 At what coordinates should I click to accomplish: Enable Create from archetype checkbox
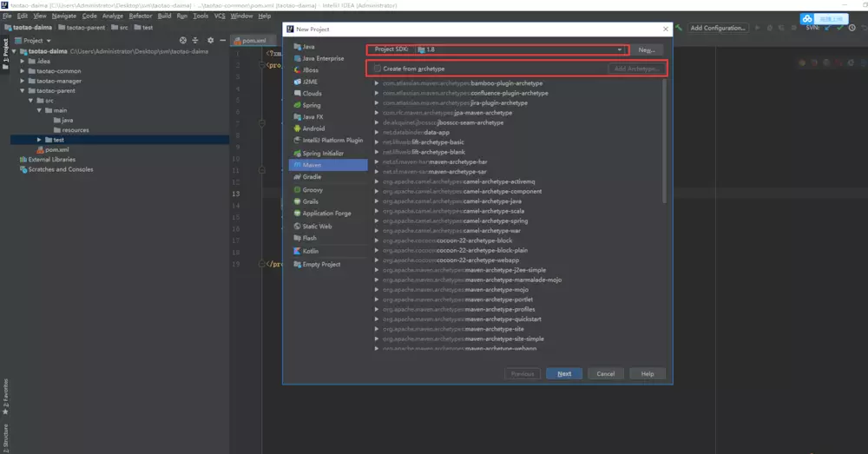pos(378,69)
